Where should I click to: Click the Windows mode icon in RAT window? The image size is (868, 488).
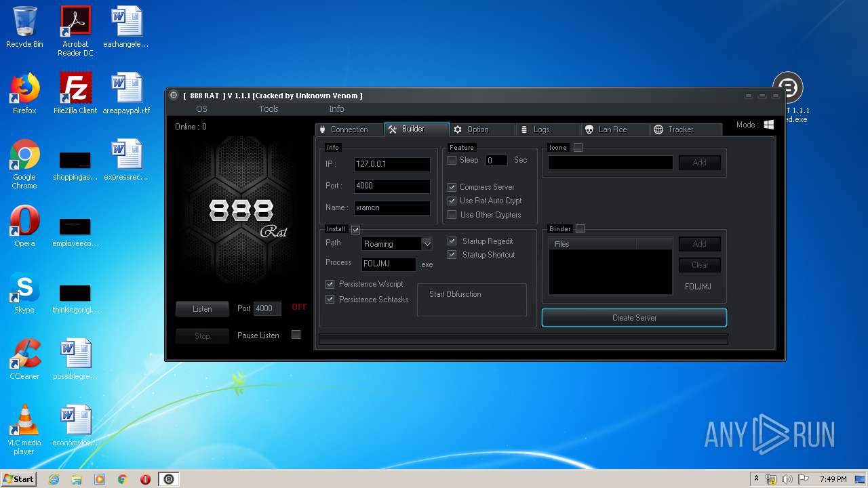(x=769, y=125)
